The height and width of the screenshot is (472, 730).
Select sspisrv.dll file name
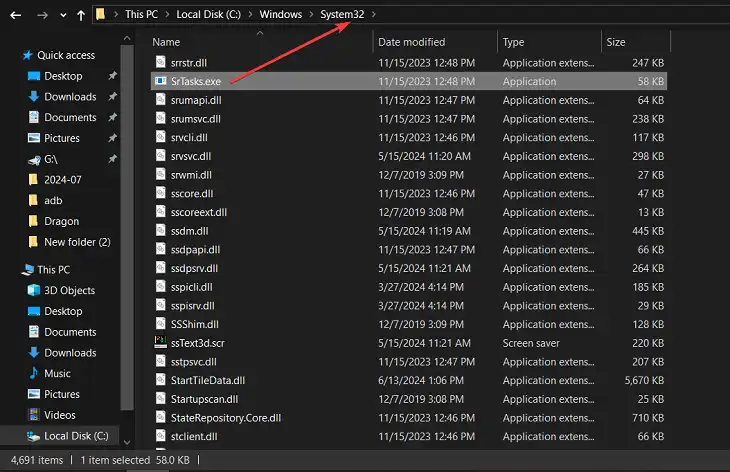click(193, 306)
